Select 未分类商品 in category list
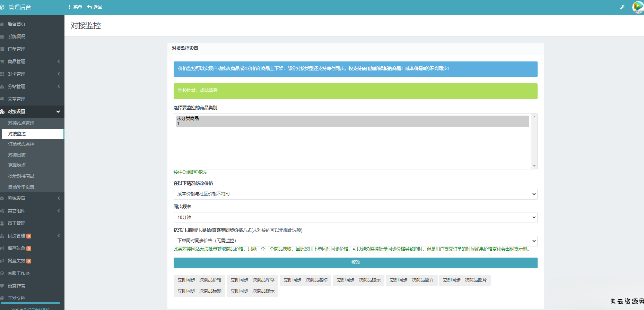Screen dimensions: 644x310 point(188,118)
